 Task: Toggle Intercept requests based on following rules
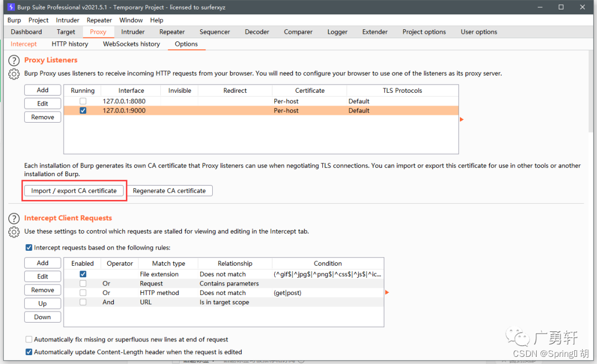click(x=29, y=247)
